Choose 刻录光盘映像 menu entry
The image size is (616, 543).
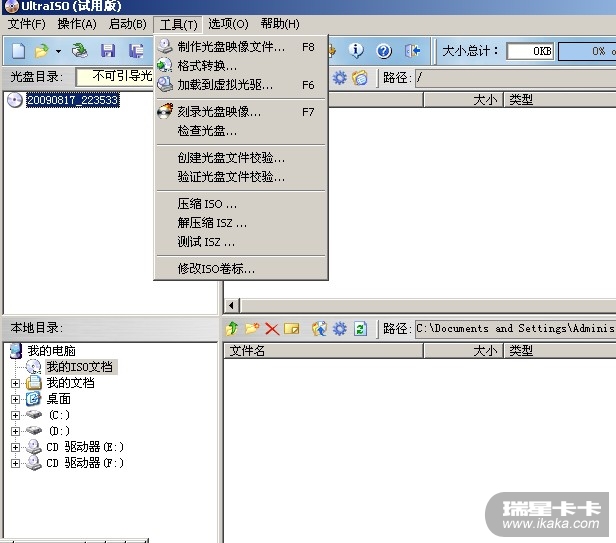pos(241,112)
